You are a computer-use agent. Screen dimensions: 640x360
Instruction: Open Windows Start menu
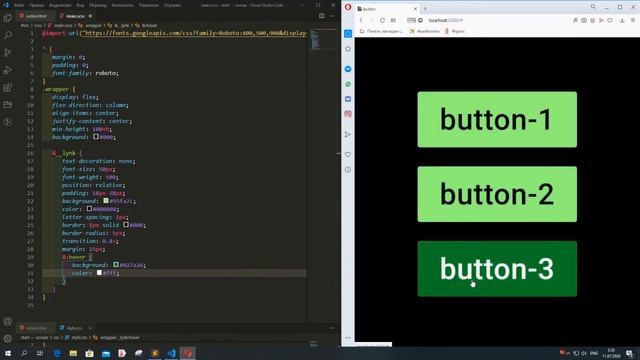7,353
